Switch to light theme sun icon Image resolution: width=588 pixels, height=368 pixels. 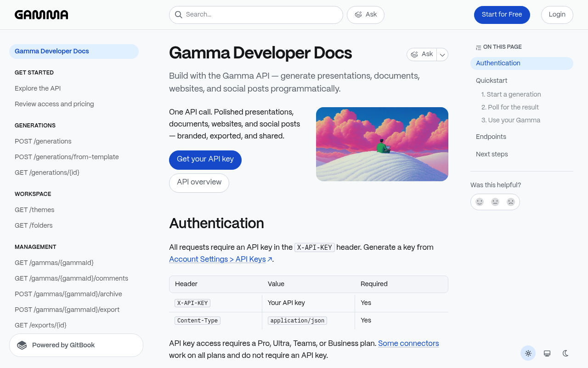(528, 353)
